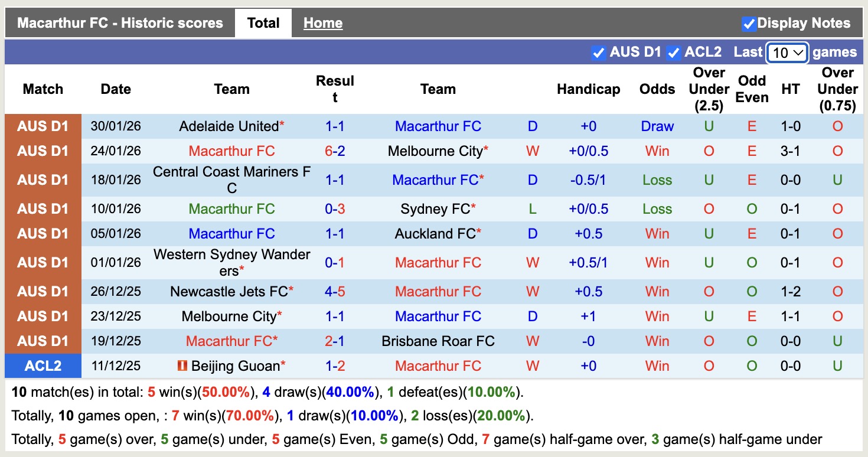Select the Brisbane Roar FC link

[x=438, y=341]
